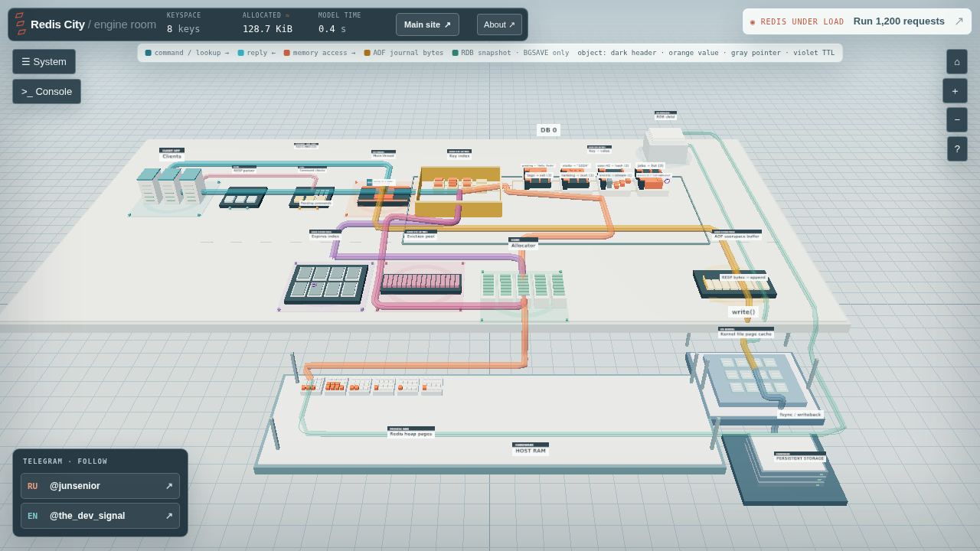This screenshot has width=980, height=551.
Task: Click the "Clients" label
Action: (172, 156)
